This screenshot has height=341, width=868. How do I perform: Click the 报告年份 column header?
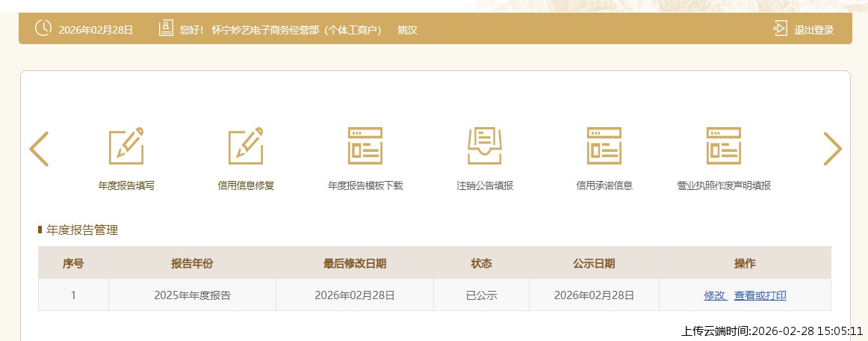tap(192, 263)
